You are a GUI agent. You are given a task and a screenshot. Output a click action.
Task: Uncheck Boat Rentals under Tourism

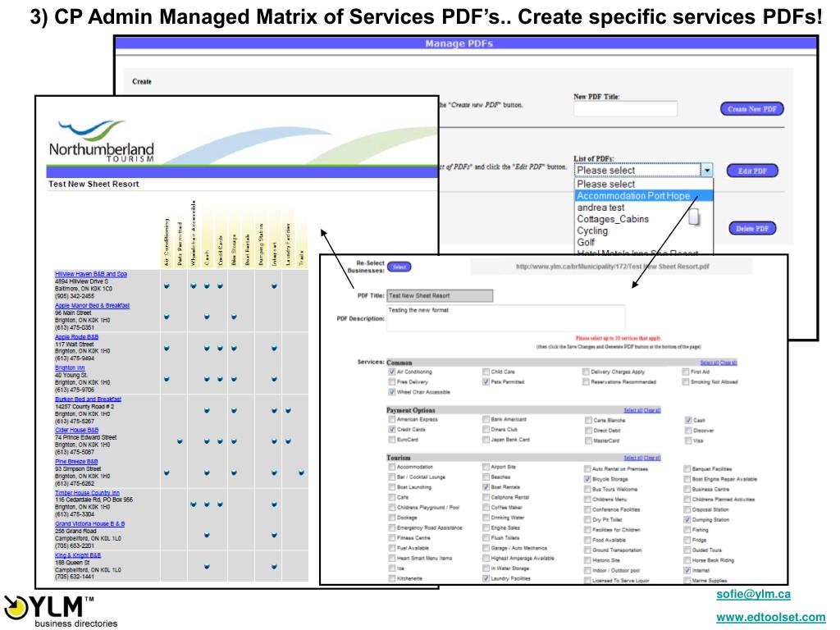[486, 487]
